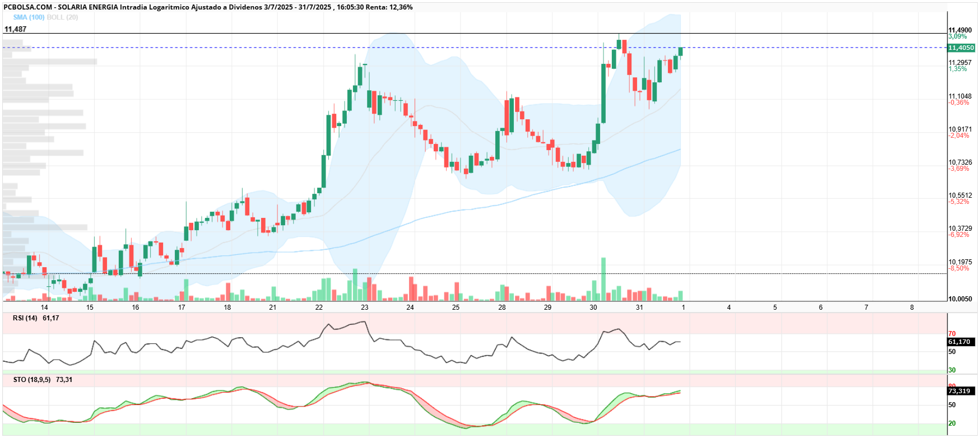The height and width of the screenshot is (438, 980).
Task: Select date 24 on the time axis
Action: [410, 307]
